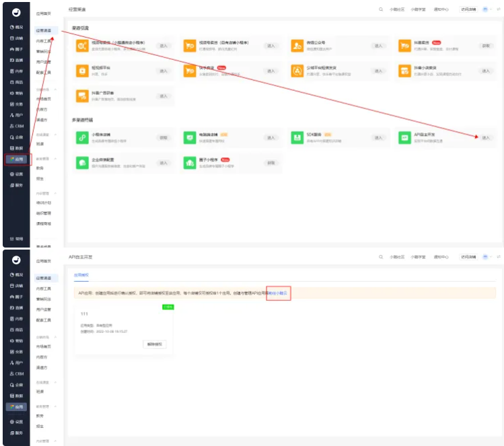Click 解除授权 button on the 111 app card
Image resolution: width=504 pixels, height=446 pixels.
coord(155,344)
